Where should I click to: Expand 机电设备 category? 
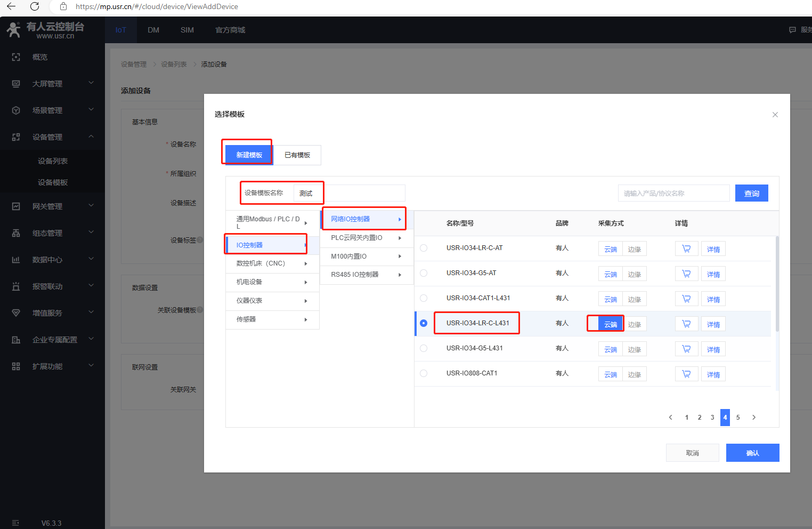[272, 282]
